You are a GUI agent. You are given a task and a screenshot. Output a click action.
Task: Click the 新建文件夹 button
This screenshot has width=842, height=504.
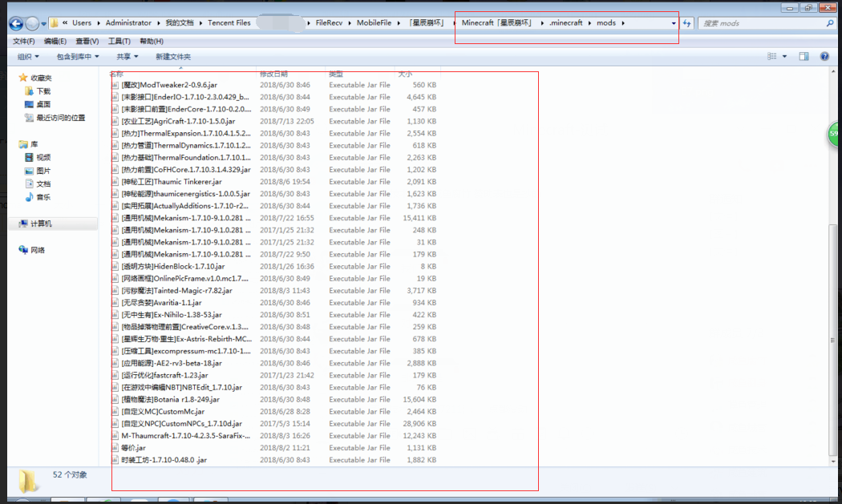click(x=173, y=57)
